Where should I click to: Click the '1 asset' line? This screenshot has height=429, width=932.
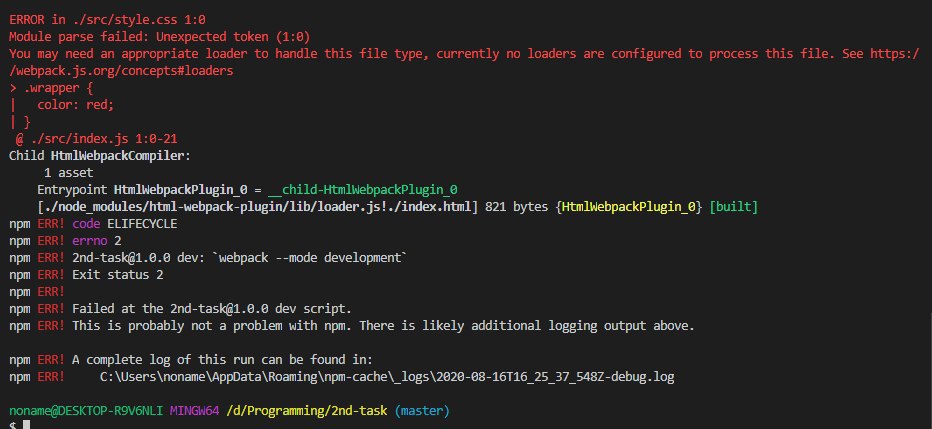(x=68, y=173)
